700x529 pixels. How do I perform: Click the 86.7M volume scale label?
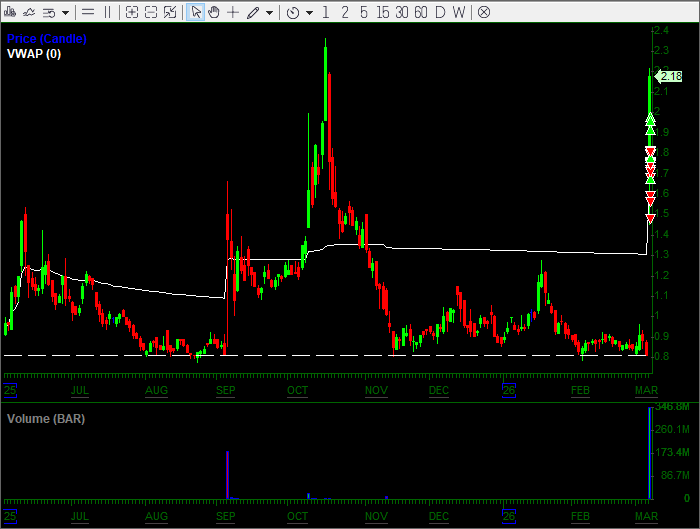(x=675, y=475)
